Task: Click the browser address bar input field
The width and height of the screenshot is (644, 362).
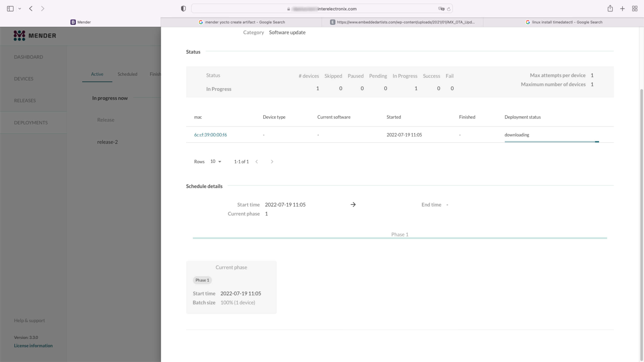Action: click(322, 9)
